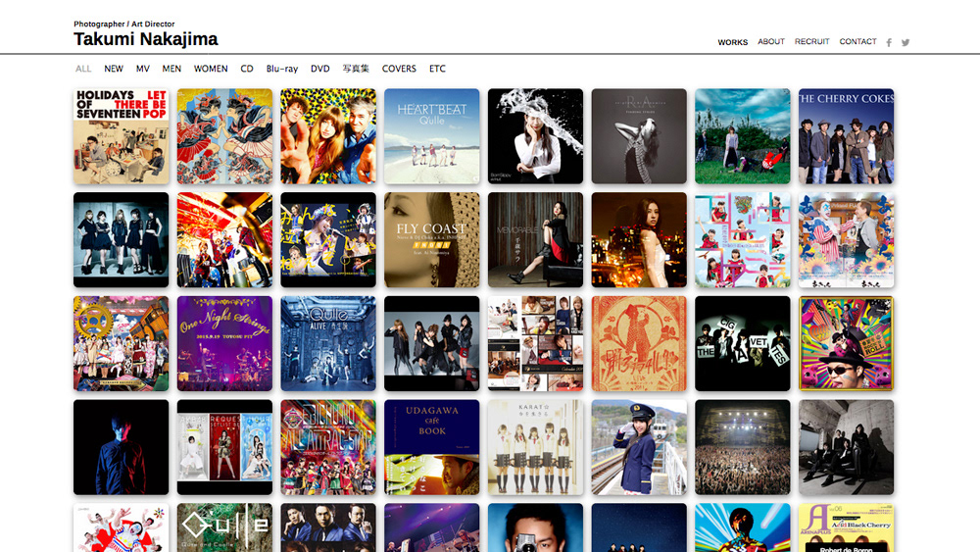980x552 pixels.
Task: Open the grey portrait woman hair thumbnail
Action: point(639,136)
